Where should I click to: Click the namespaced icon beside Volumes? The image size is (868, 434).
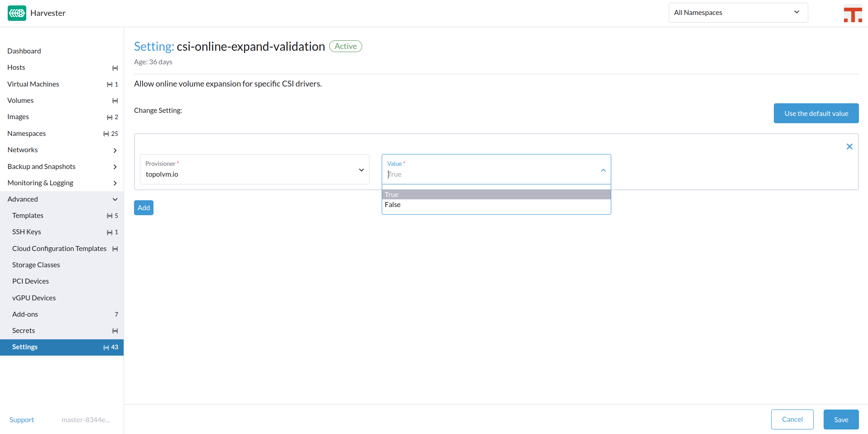[x=115, y=101]
